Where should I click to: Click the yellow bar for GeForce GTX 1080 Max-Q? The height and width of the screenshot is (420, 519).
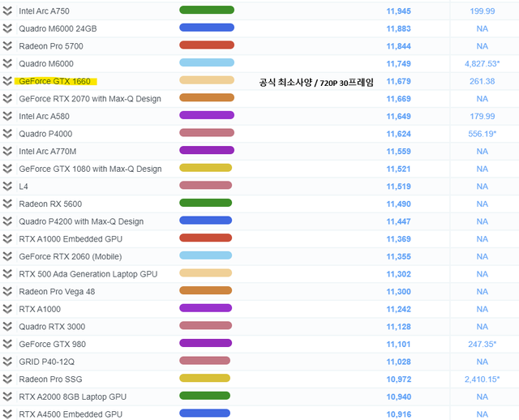pyautogui.click(x=206, y=169)
